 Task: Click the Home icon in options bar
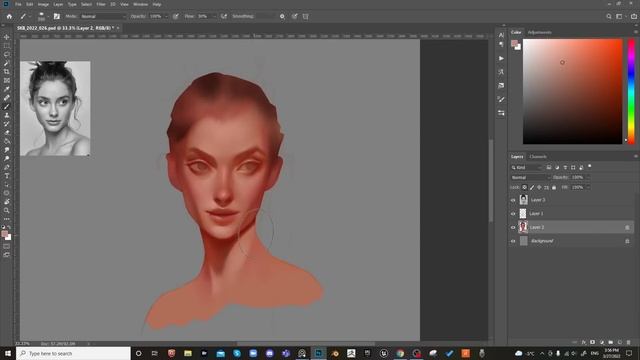[x=9, y=16]
